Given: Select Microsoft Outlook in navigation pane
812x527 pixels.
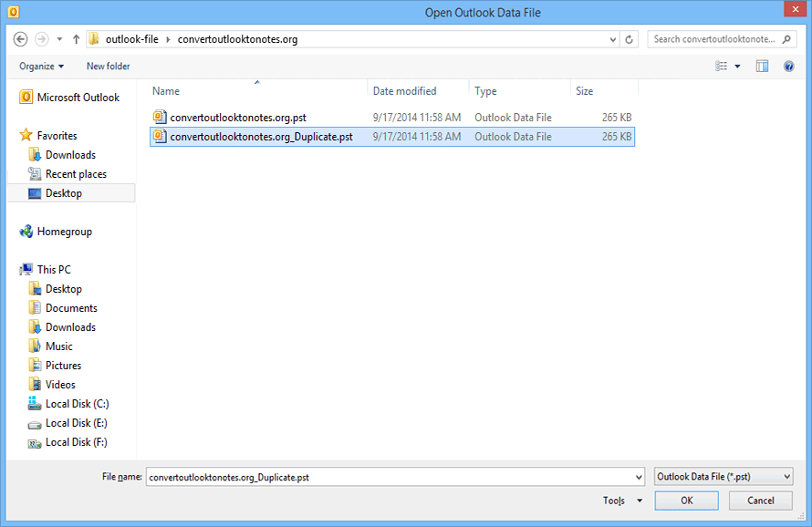Looking at the screenshot, I should [68, 98].
